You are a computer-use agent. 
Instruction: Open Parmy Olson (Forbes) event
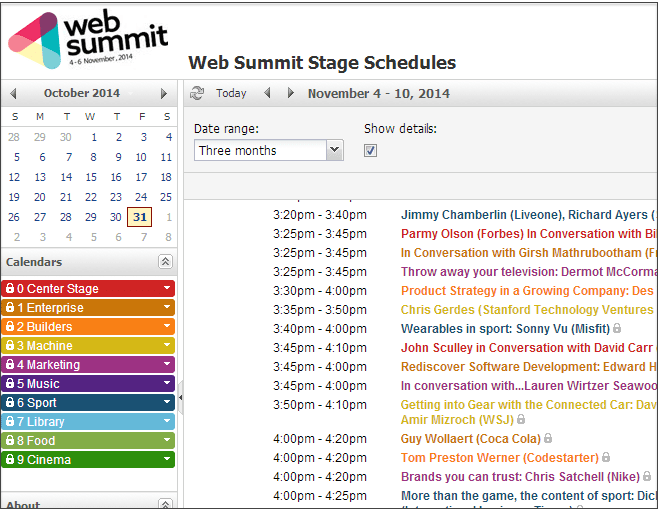pyautogui.click(x=529, y=233)
